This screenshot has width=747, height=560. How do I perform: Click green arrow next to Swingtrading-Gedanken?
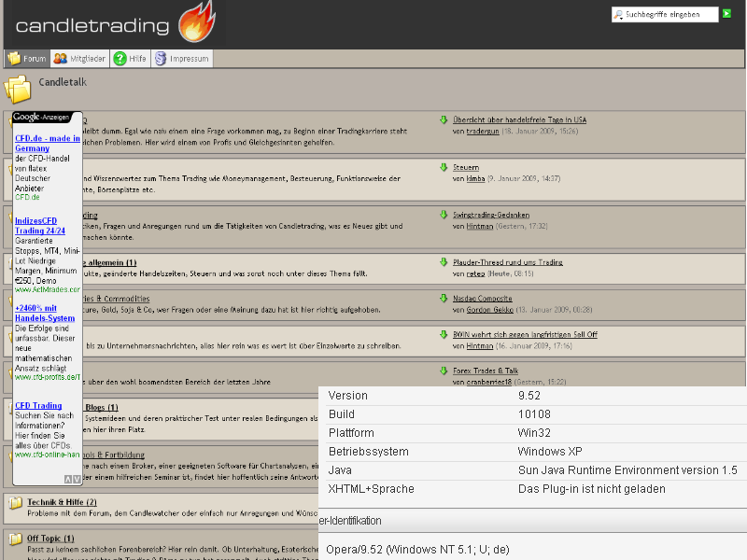444,215
